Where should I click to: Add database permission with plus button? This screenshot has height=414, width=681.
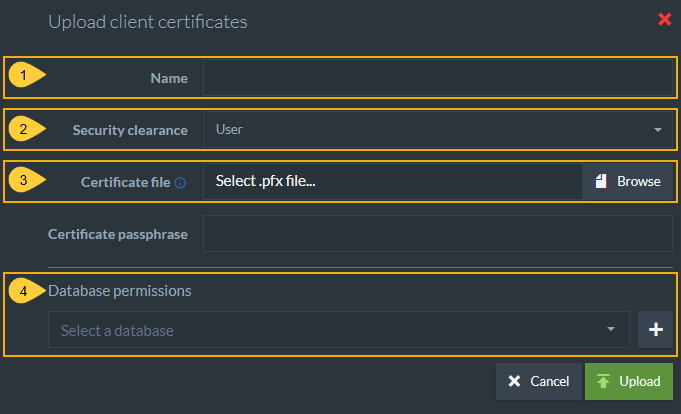click(655, 330)
